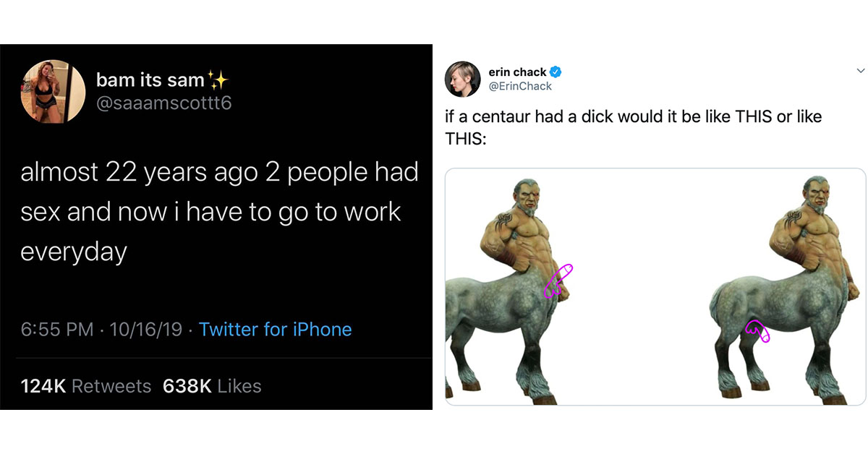Click the pink drawing on left centaur

tap(558, 281)
